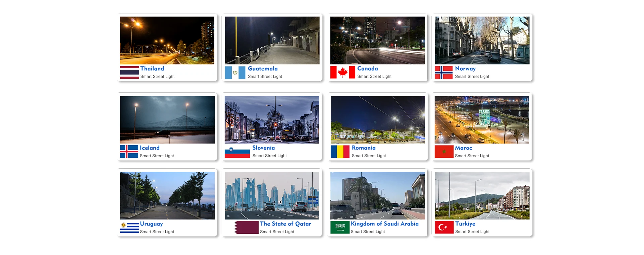Go to the Uruguay title
The width and height of the screenshot is (644, 255).
point(151,224)
